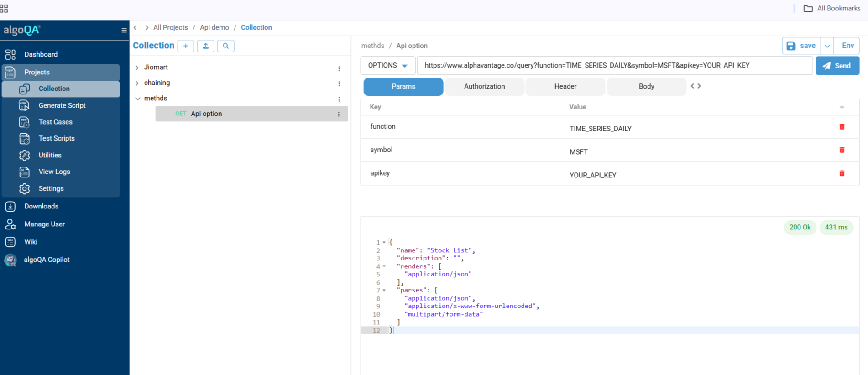Open the Test Cases icon
Screen dimensions: 868x375
point(25,122)
